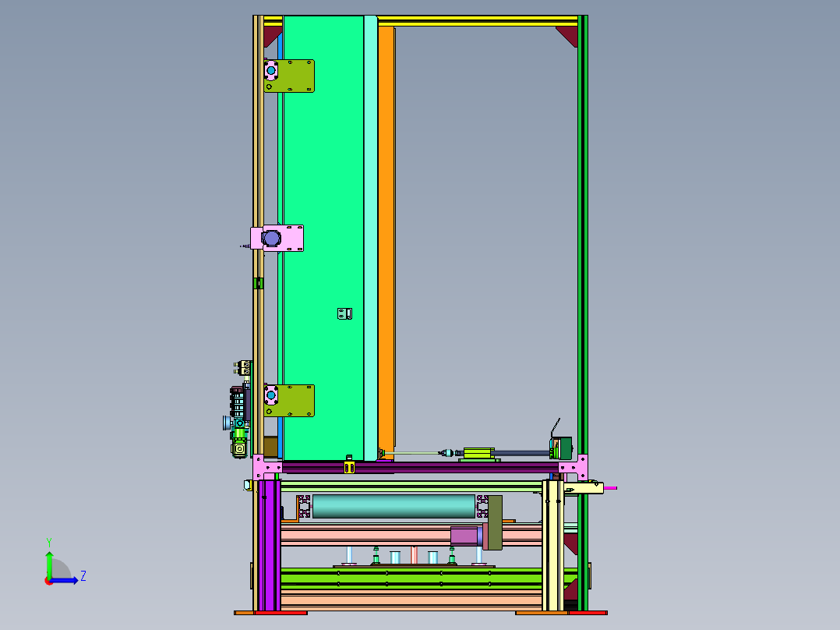Select the teal horizontal roller cylinder
Viewport: 840px width, 630px height.
pos(394,506)
